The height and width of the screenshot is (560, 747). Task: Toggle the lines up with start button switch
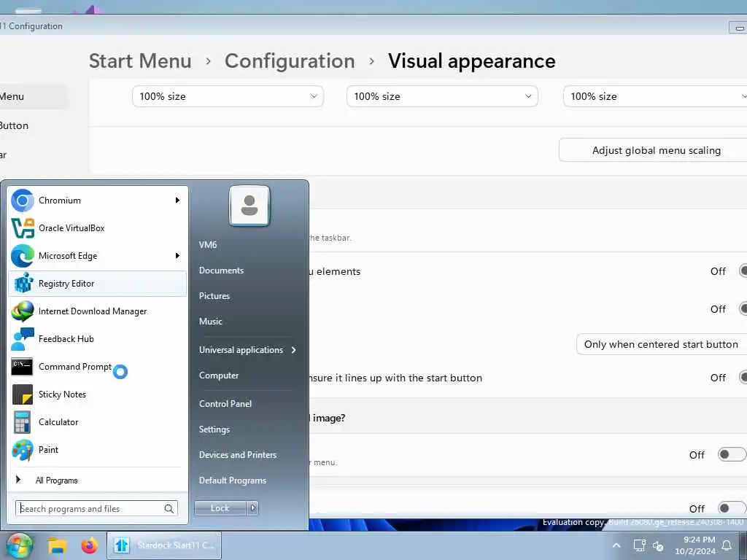click(743, 377)
